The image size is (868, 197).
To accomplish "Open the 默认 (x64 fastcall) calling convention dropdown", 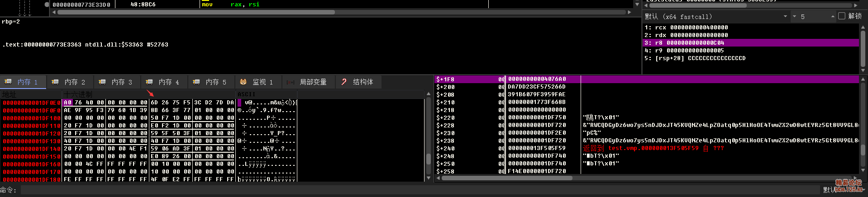I will pos(785,16).
